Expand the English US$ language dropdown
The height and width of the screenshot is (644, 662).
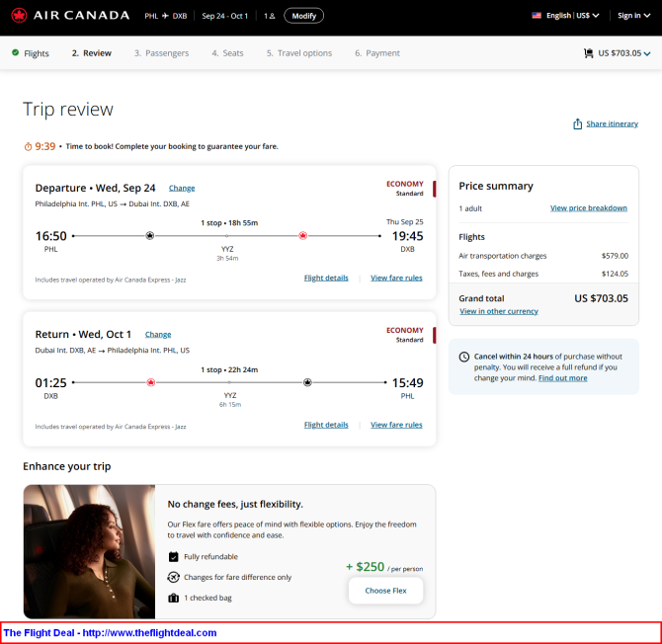[x=572, y=16]
